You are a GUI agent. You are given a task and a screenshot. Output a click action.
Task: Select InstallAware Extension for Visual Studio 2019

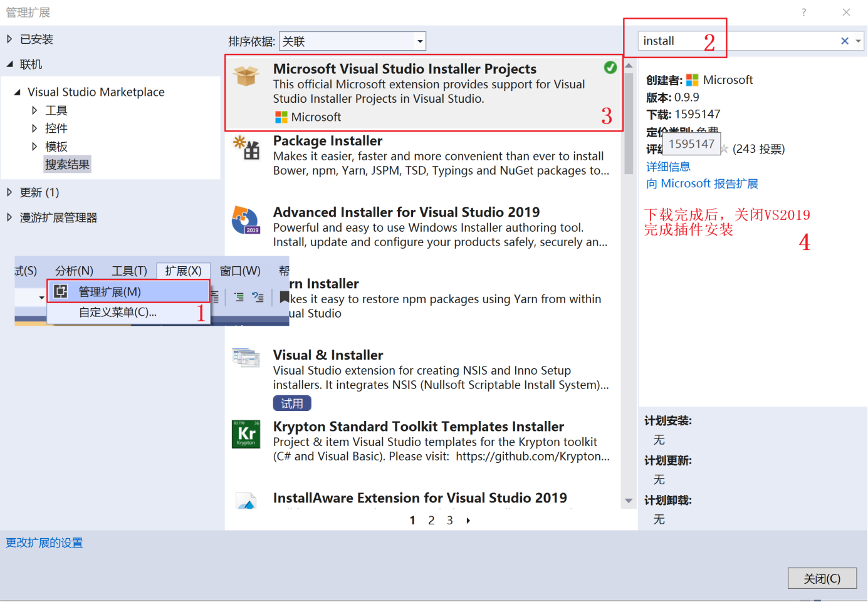[420, 498]
